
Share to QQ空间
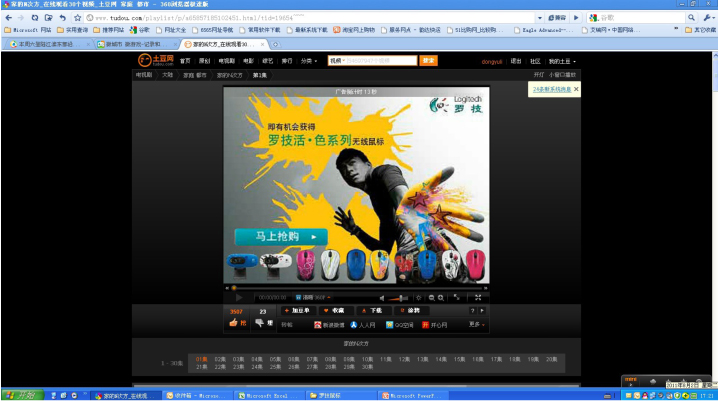tap(399, 325)
